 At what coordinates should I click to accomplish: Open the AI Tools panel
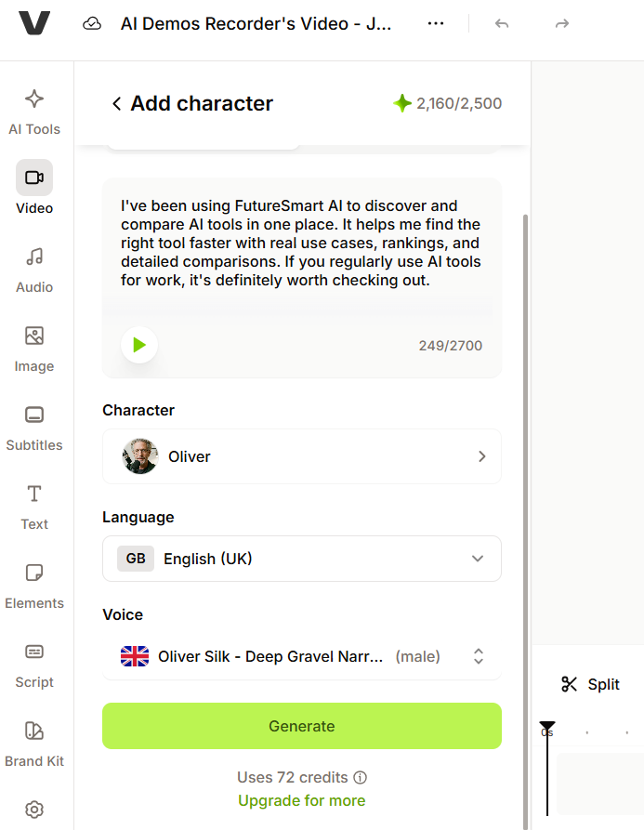pyautogui.click(x=34, y=112)
